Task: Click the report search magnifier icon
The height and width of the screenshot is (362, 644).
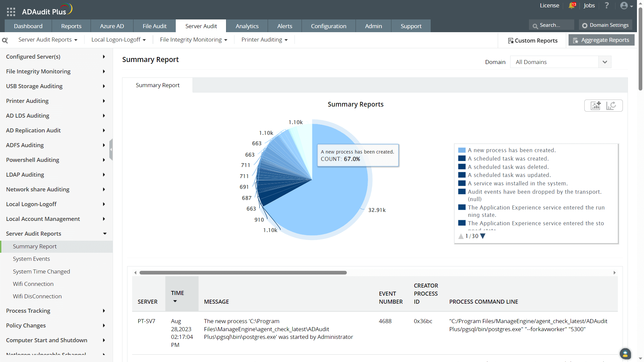Action: click(x=5, y=40)
